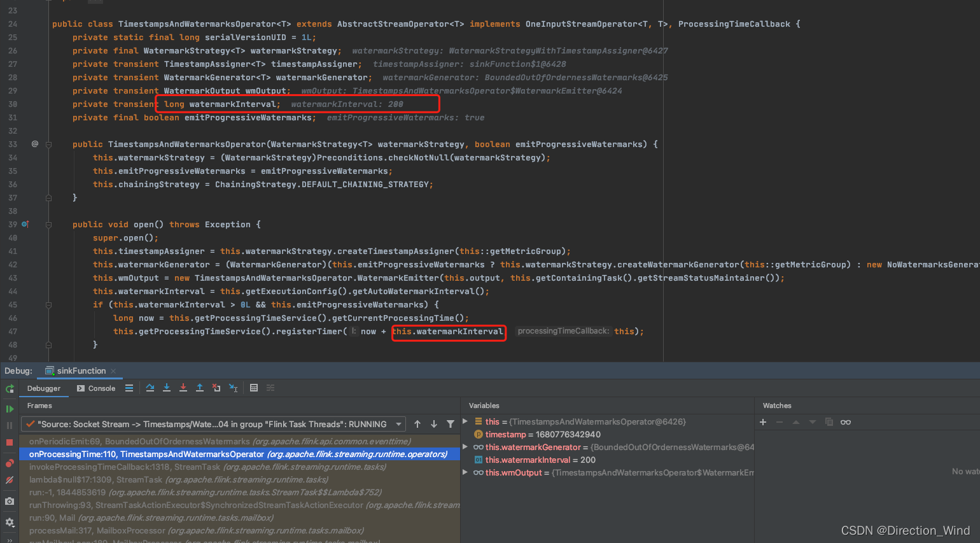
Task: Show more debug sidebar actions chevron
Action: pyautogui.click(x=10, y=540)
